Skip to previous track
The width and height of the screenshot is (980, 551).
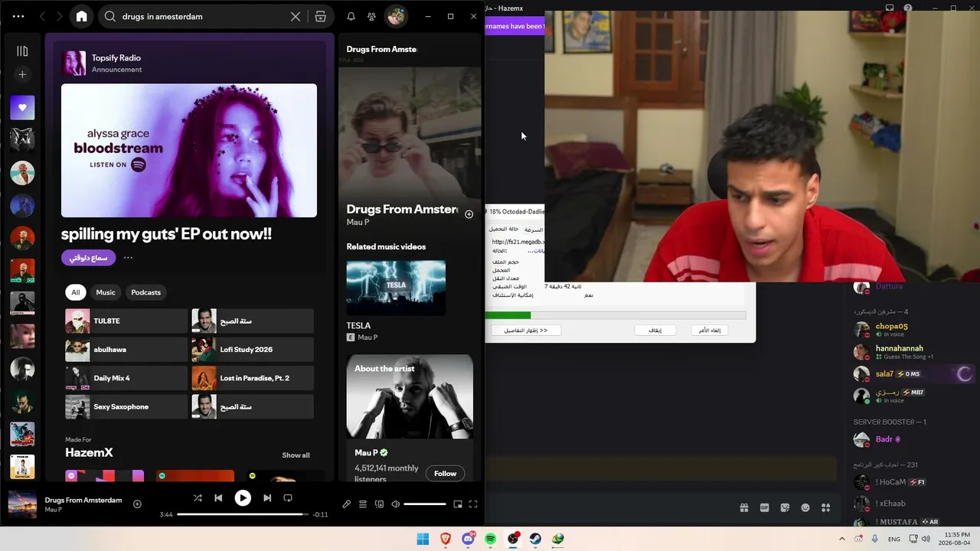218,498
